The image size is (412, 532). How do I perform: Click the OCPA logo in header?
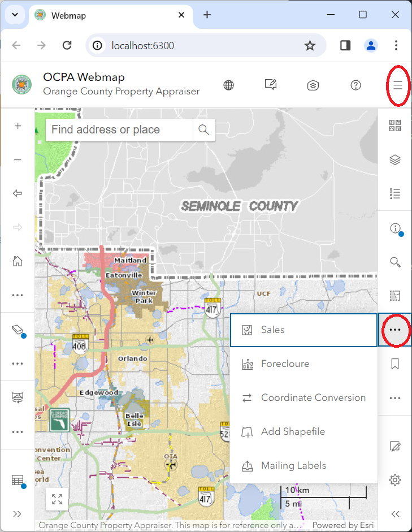coord(21,85)
